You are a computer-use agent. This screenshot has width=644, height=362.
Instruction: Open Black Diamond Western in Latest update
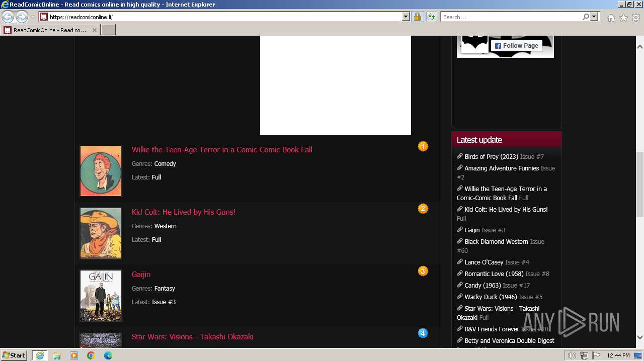(x=496, y=241)
